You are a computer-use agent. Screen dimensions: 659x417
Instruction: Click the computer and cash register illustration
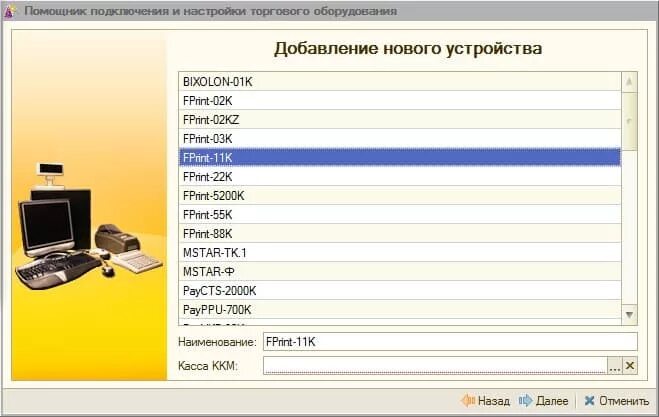(x=88, y=227)
